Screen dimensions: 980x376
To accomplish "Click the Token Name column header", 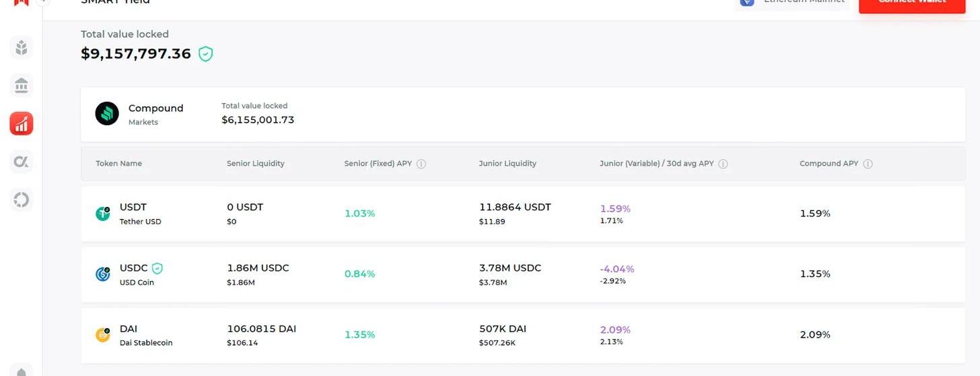I will point(118,164).
